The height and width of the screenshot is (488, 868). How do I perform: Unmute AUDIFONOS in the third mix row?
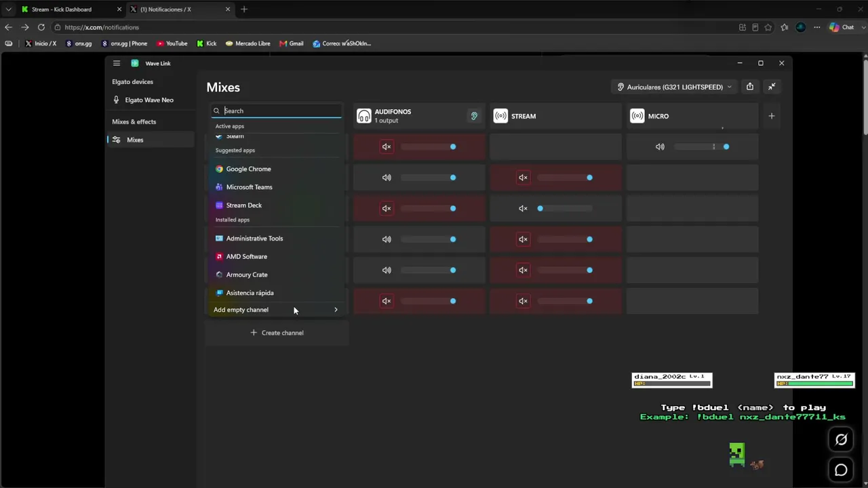tap(387, 209)
